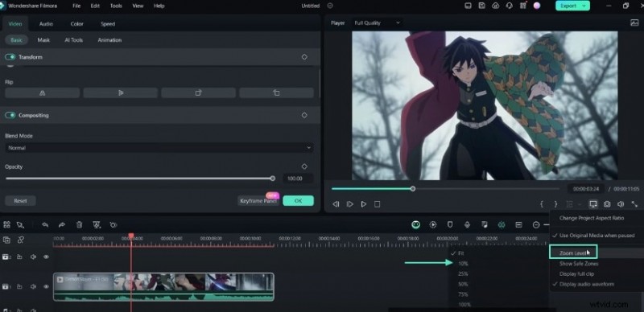Open the support headset icon
Screen dimensions: 644x312
(510, 6)
